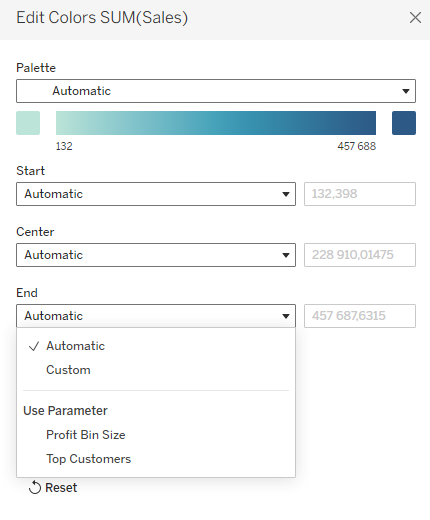The width and height of the screenshot is (430, 520).
Task: Collapse the End dropdown arrow
Action: 285,316
